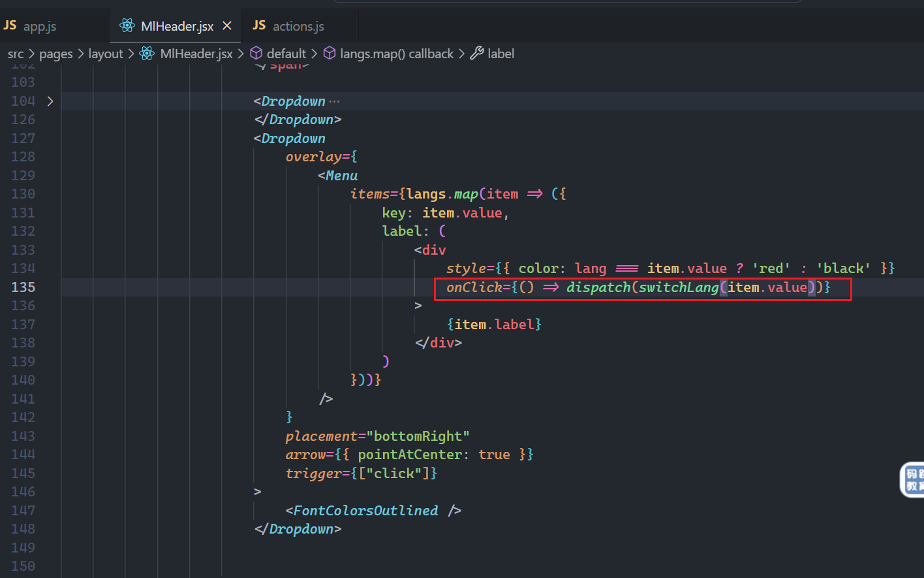Click the React icon in the breadcrumb
Viewport: 924px width, 578px height.
click(x=147, y=54)
